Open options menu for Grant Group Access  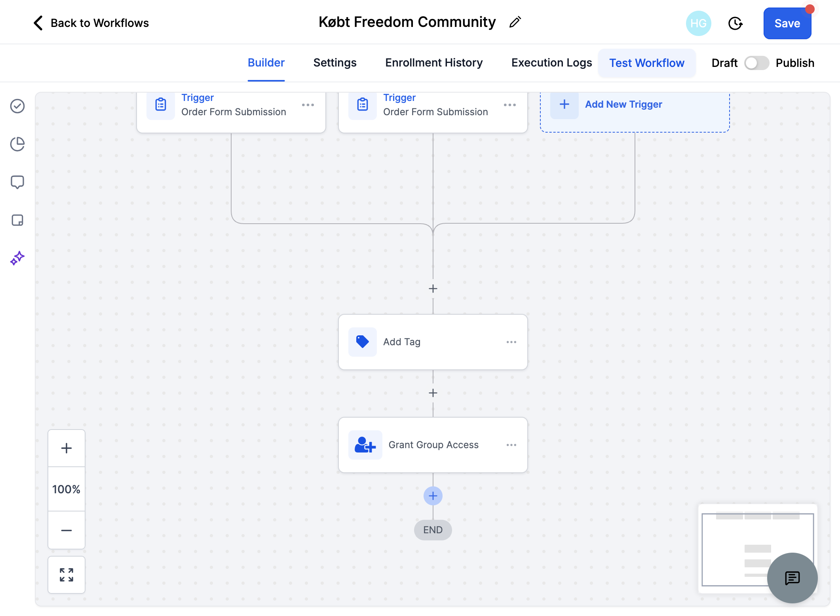pyautogui.click(x=511, y=445)
